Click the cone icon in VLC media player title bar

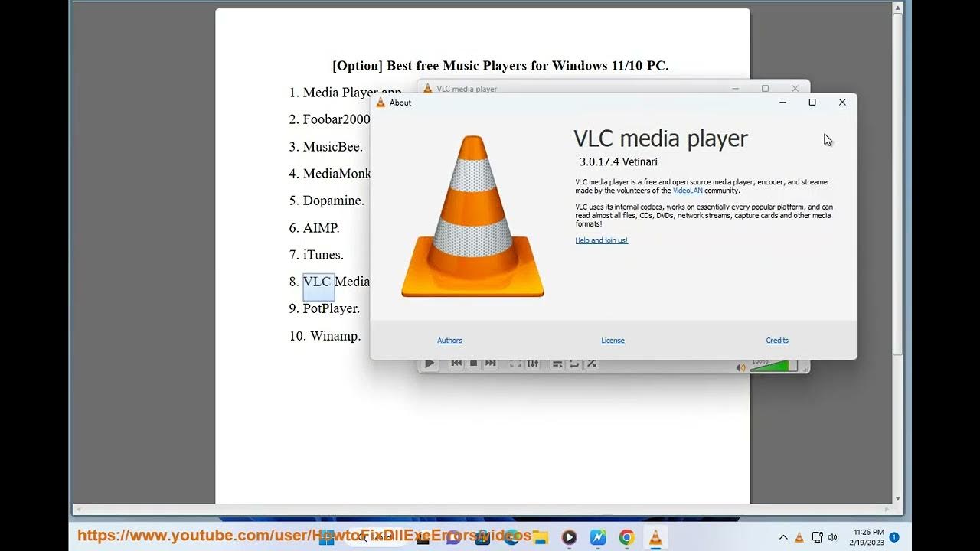[428, 89]
